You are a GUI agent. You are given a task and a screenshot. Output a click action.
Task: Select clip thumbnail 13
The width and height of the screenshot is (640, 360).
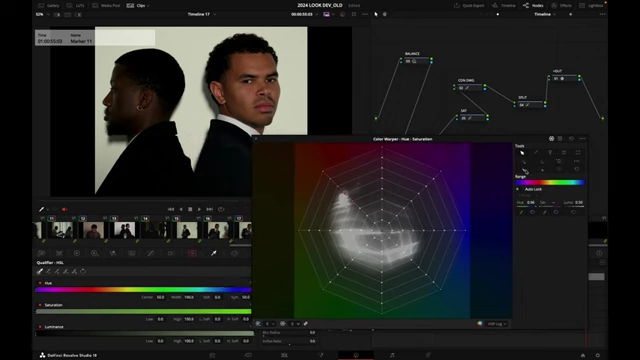pos(124,231)
